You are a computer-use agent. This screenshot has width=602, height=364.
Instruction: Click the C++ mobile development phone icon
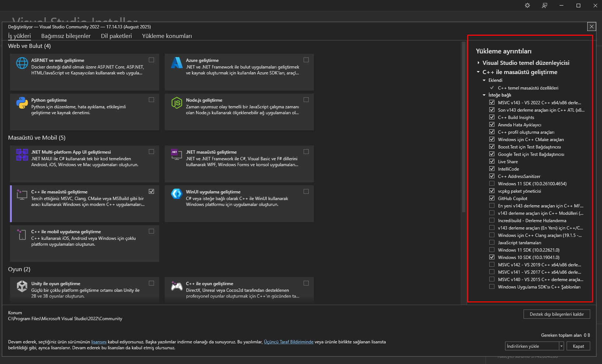click(22, 234)
